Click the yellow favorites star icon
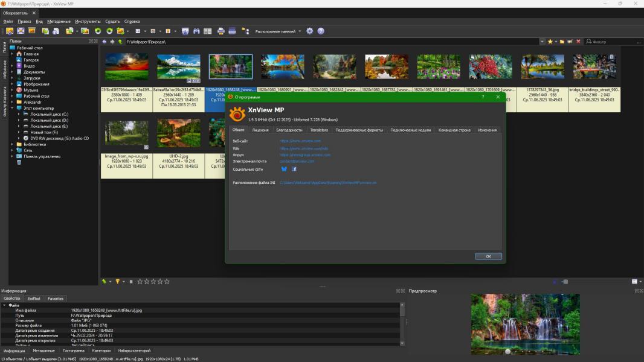 tap(550, 42)
